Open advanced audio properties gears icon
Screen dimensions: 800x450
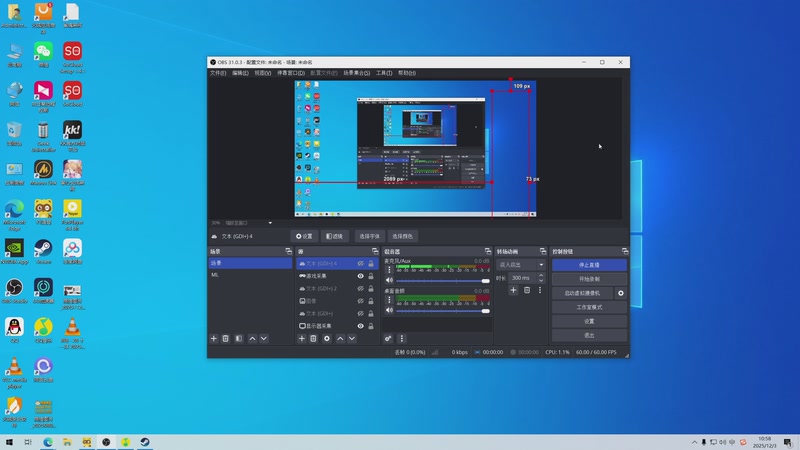[388, 338]
